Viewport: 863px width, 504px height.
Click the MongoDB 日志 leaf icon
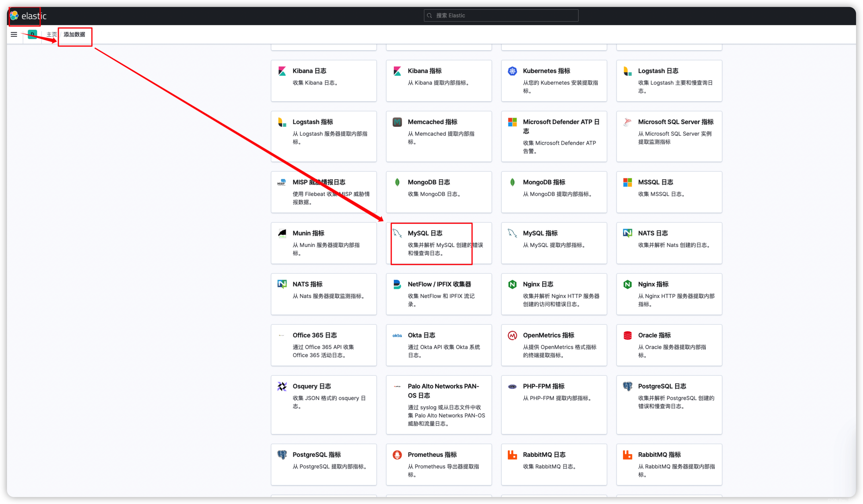click(x=397, y=182)
